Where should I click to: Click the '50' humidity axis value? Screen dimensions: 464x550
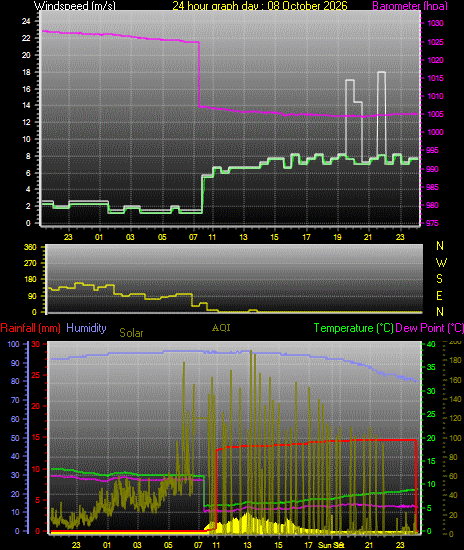click(15, 438)
